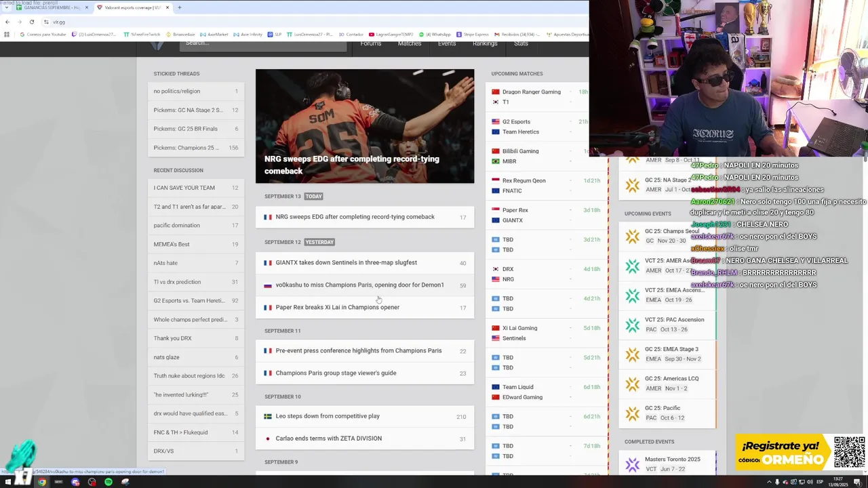Open Spotify from the taskbar
868x488 pixels.
click(108, 482)
